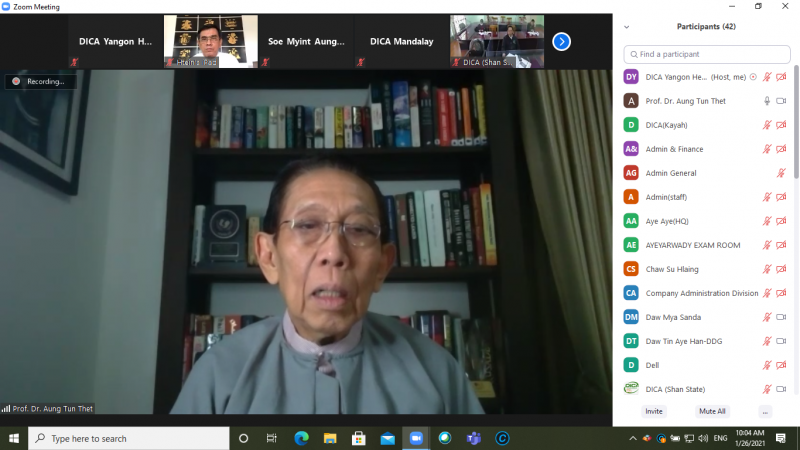The image size is (800, 450).
Task: Open Microsoft Edge from the taskbar
Action: 301,438
